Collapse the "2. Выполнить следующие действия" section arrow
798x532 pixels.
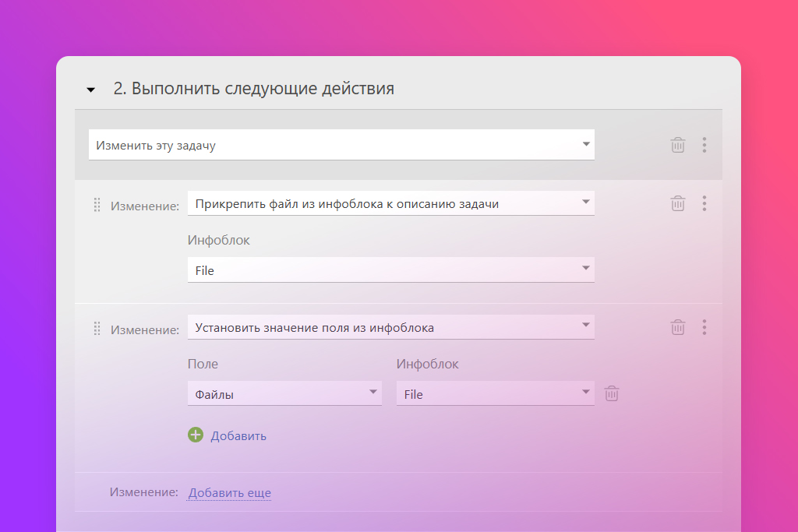click(x=91, y=90)
